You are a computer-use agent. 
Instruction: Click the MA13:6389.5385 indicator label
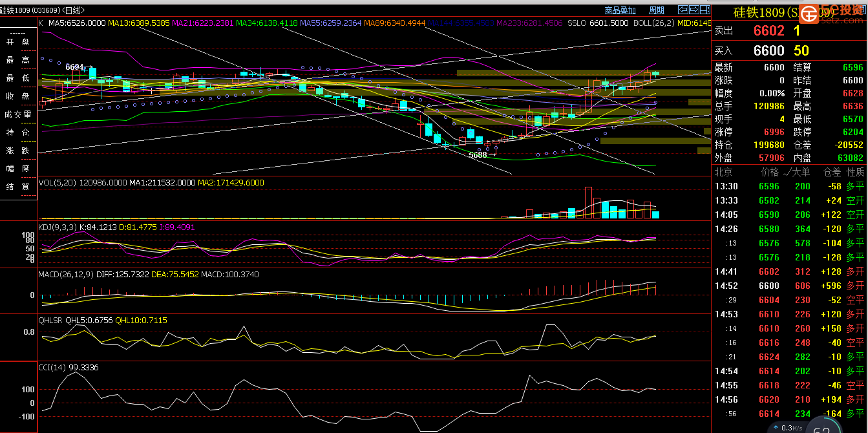pyautogui.click(x=139, y=23)
